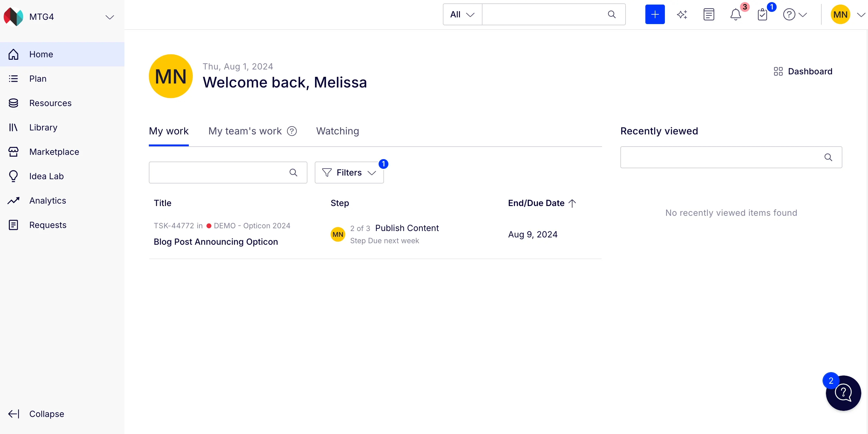Open the help chat bubble widget
868x434 pixels.
click(x=843, y=393)
